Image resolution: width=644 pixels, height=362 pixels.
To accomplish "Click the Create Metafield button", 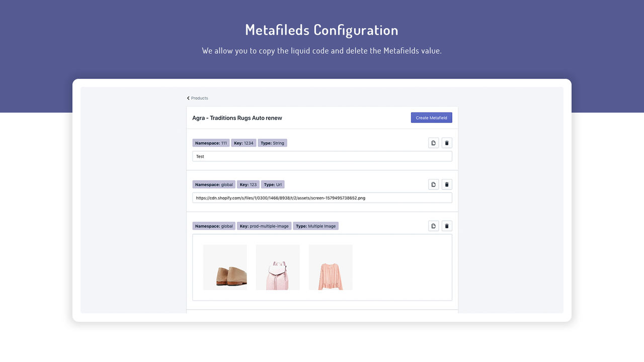I will pyautogui.click(x=431, y=117).
